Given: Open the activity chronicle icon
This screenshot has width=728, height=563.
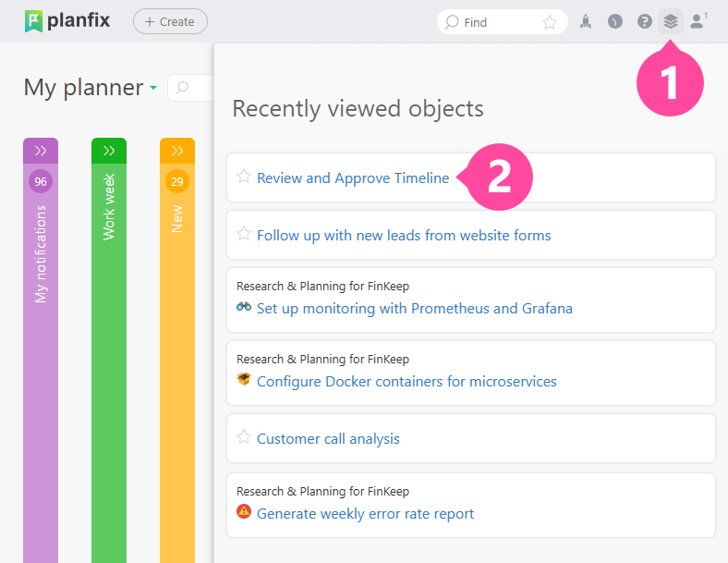Looking at the screenshot, I should point(615,21).
